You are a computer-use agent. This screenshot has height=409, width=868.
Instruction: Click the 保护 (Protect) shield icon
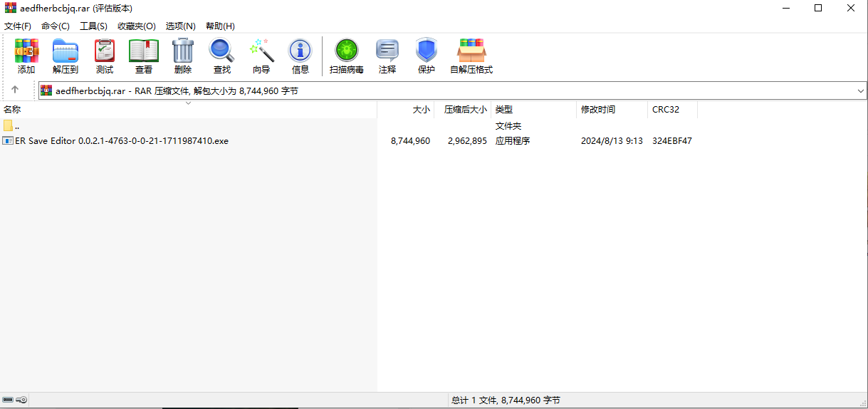(x=427, y=56)
